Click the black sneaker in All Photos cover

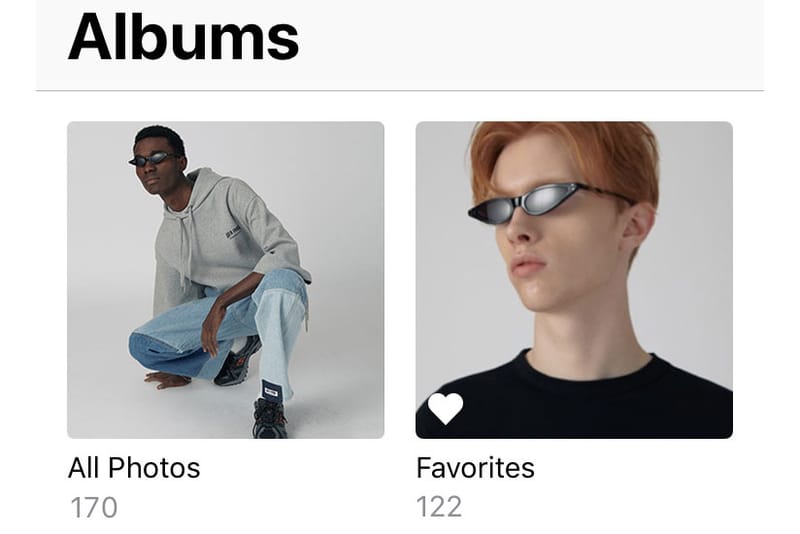(x=269, y=418)
